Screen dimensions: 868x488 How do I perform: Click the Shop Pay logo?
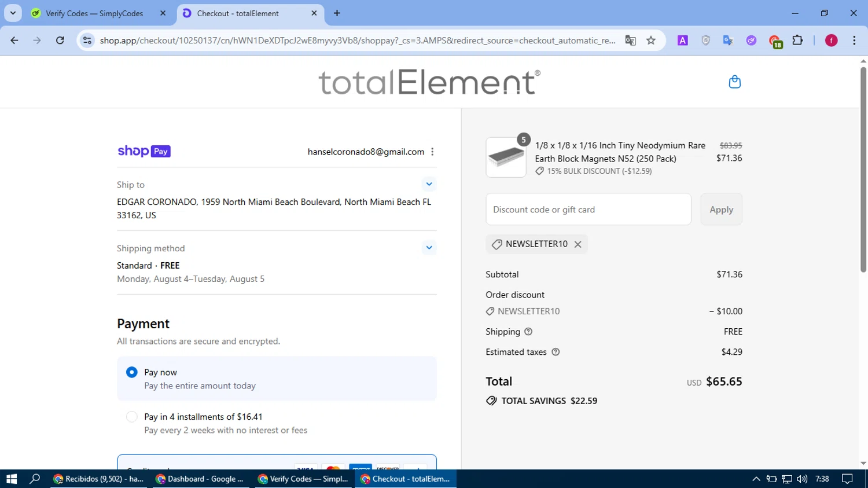pyautogui.click(x=144, y=151)
